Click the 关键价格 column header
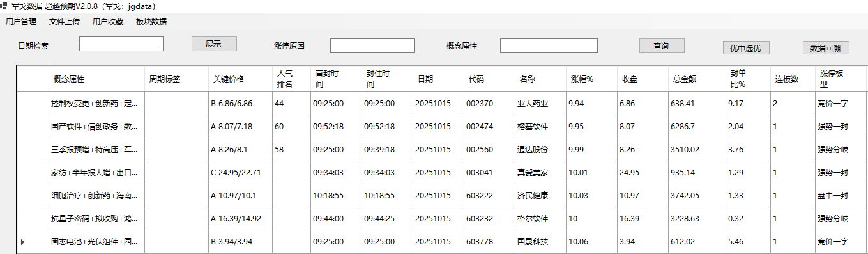Image resolution: width=868 pixels, height=254 pixels. (241, 79)
